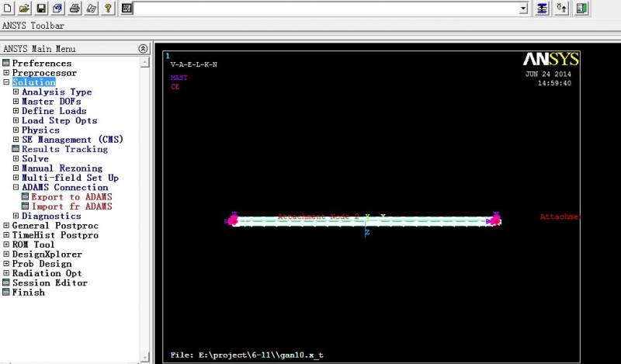Select Manual Rezoning item

click(x=62, y=168)
